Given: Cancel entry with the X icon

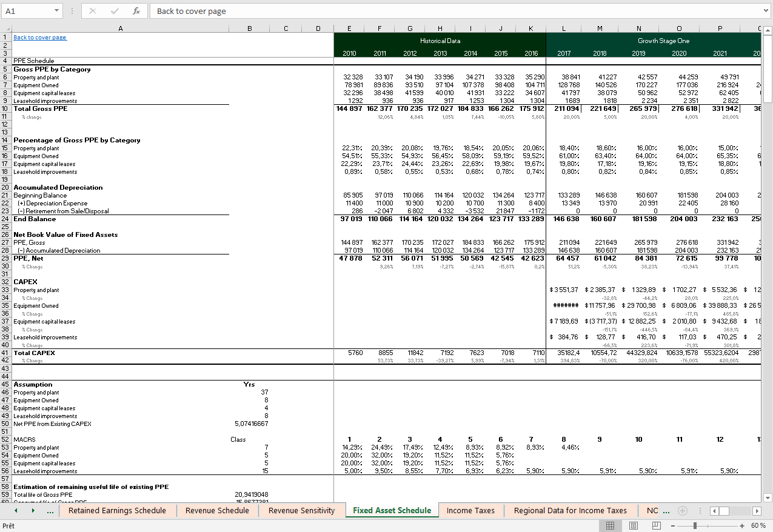Looking at the screenshot, I should [93, 11].
